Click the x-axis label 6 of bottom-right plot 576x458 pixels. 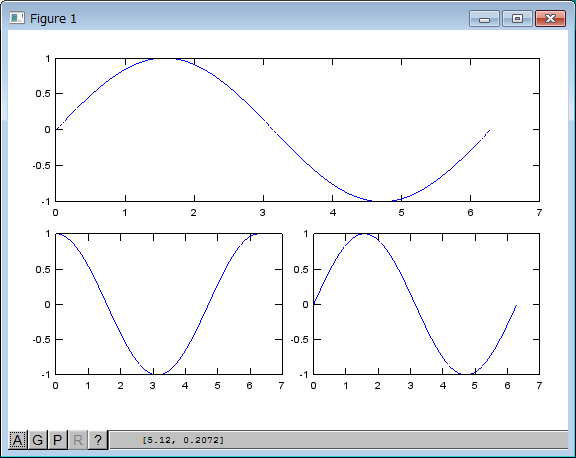click(507, 386)
